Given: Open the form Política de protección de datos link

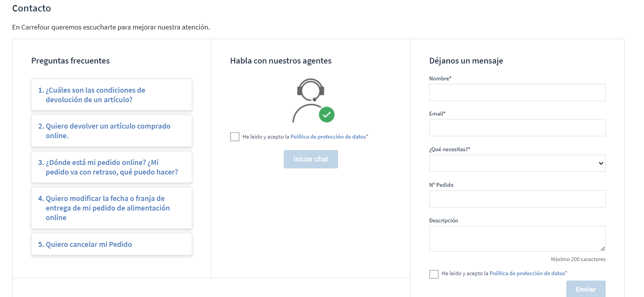Looking at the screenshot, I should [x=528, y=273].
